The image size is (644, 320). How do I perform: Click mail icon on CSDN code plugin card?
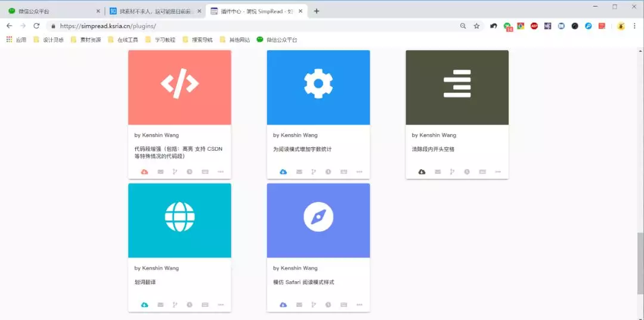(x=160, y=172)
